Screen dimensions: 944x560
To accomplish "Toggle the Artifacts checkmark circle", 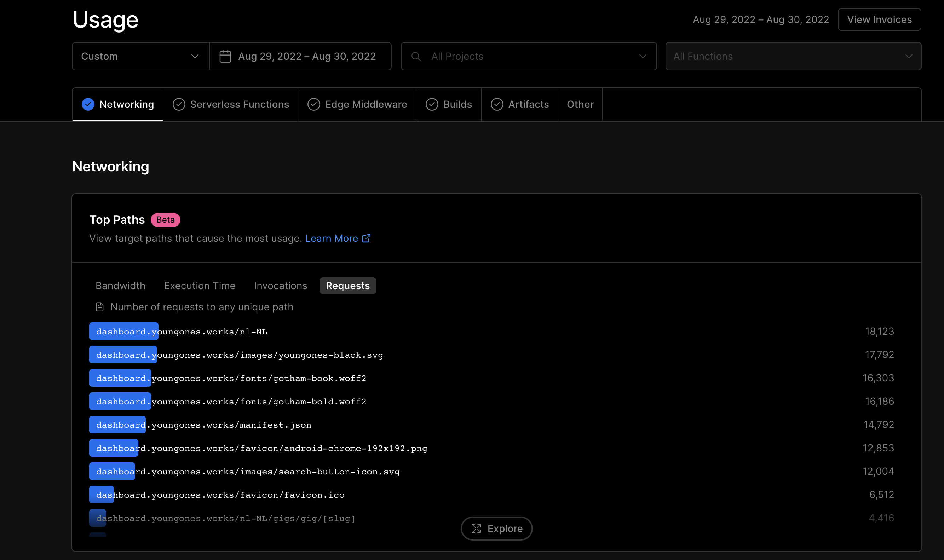I will pos(497,104).
